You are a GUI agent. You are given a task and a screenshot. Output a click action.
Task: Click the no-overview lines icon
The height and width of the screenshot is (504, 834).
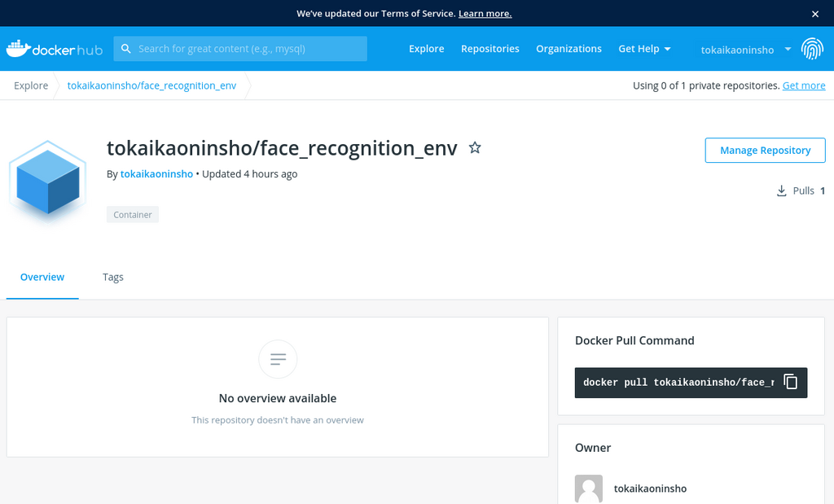point(278,359)
